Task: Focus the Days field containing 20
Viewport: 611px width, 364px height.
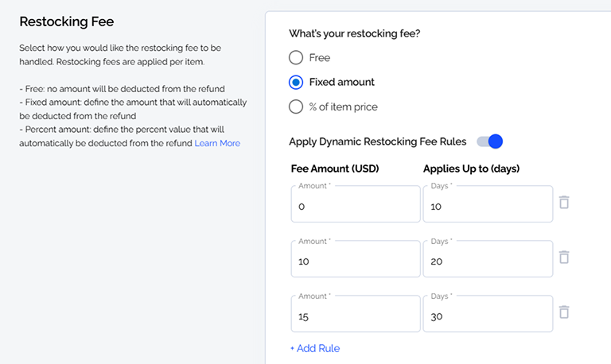Action: 488,259
